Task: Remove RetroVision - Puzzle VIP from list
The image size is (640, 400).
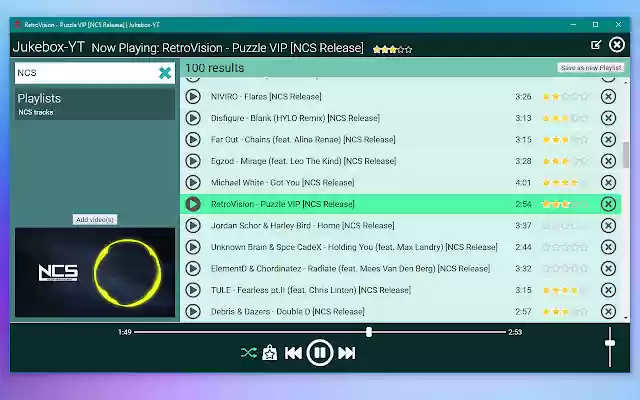Action: pos(608,204)
